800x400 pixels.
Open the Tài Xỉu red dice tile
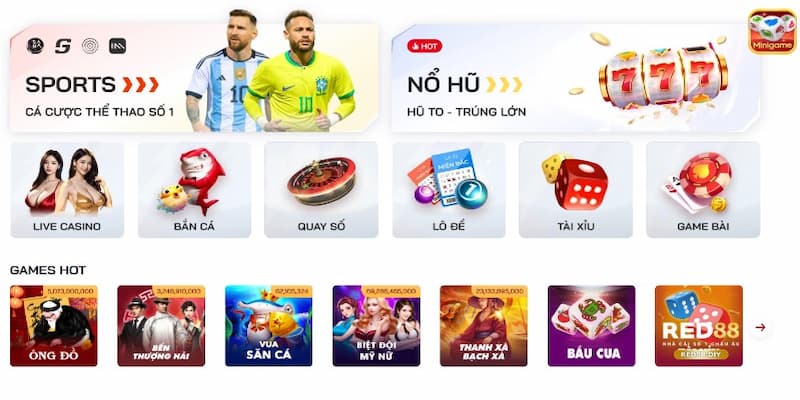(576, 190)
